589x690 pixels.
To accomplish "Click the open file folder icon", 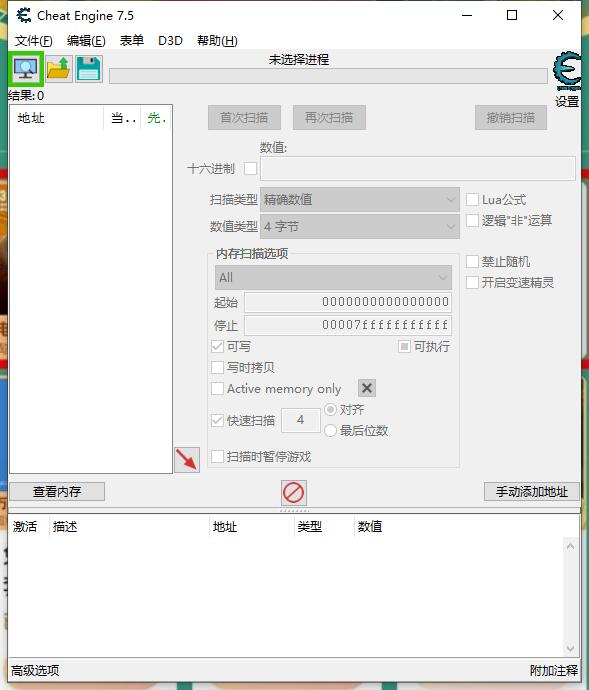I will click(x=59, y=69).
